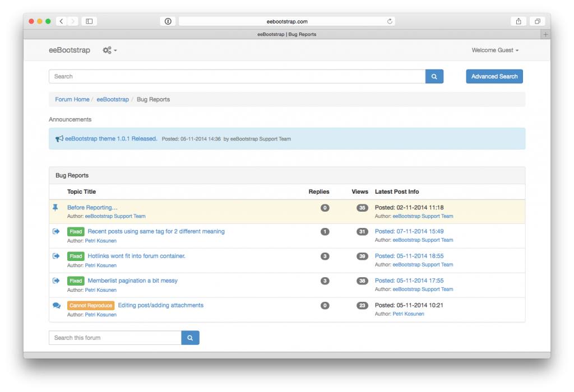
Task: Open the reader/privacy icon beside address bar
Action: click(168, 21)
